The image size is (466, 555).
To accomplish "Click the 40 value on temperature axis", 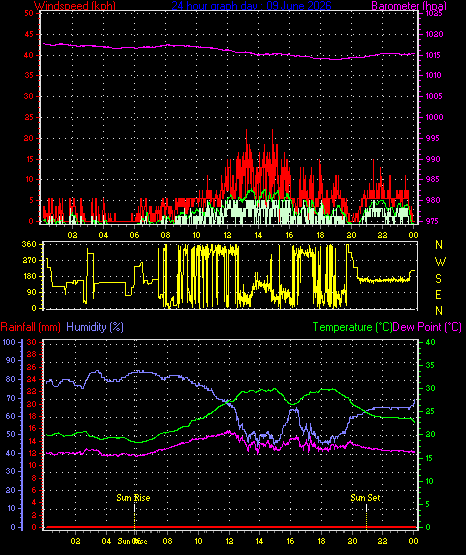I will (430, 342).
